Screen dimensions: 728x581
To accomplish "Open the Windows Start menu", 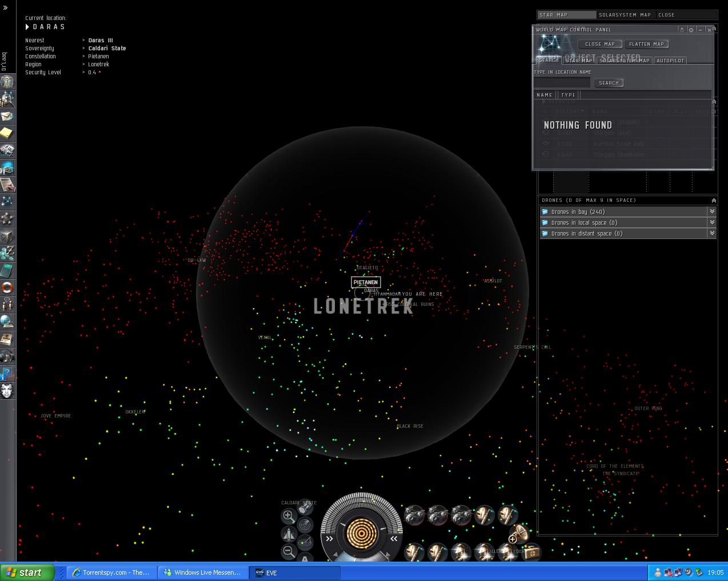I will 27,572.
